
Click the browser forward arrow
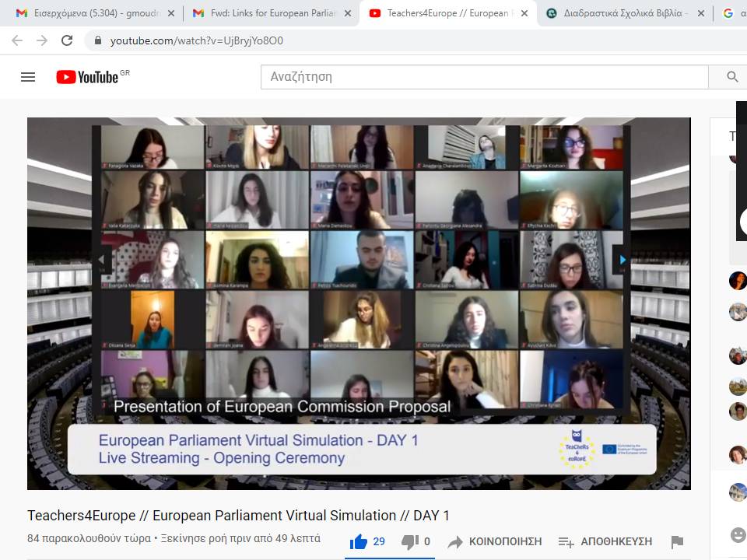42,40
